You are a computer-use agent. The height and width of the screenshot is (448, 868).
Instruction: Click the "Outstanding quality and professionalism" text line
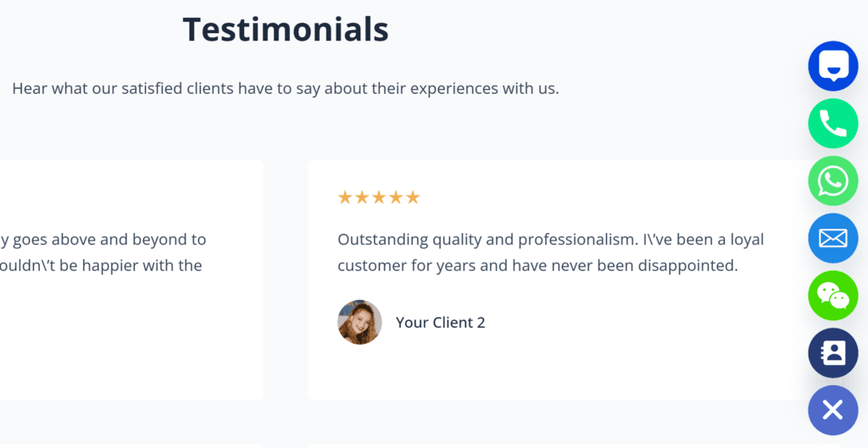(x=551, y=240)
